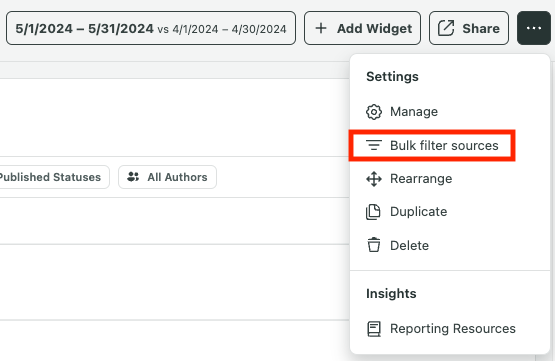The width and height of the screenshot is (555, 361).
Task: Select Manage from the Settings menu
Action: (450, 112)
